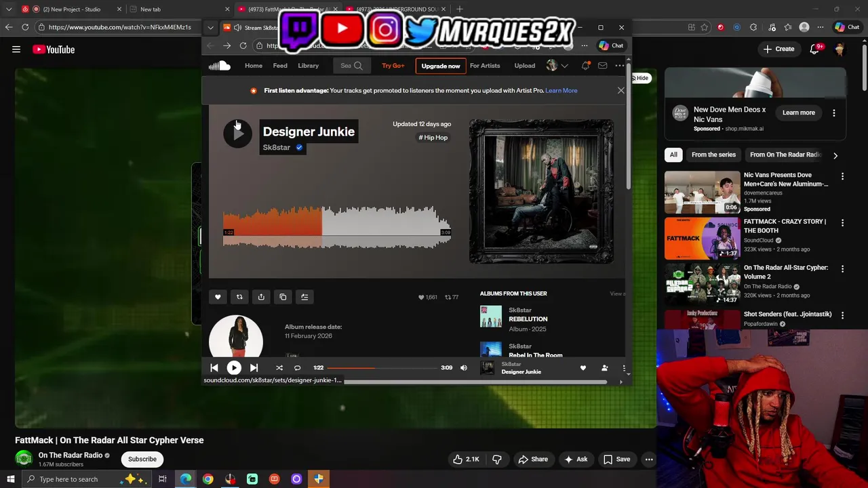Skip to the previous track in the SoundCloud player
This screenshot has height=488, width=868.
(x=214, y=368)
